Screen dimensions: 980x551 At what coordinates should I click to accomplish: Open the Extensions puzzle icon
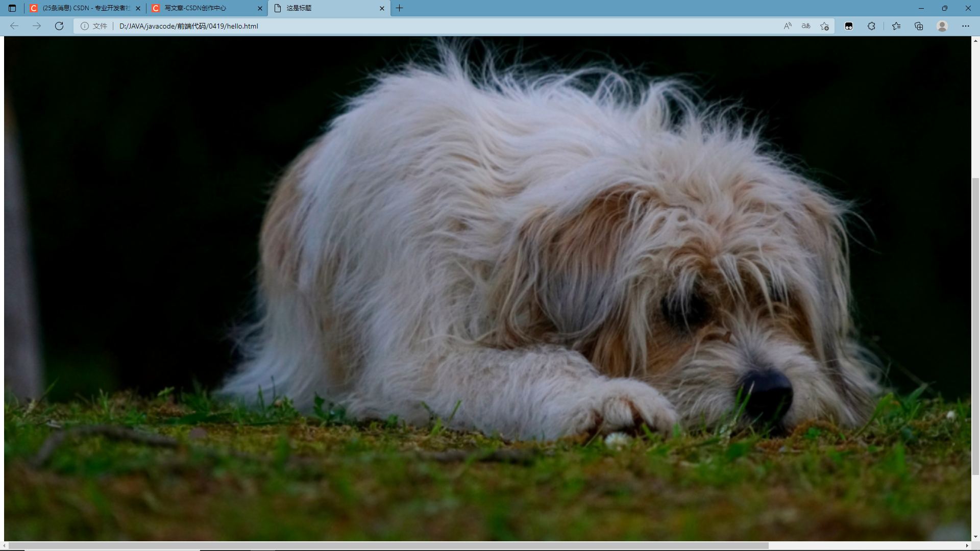click(x=871, y=26)
